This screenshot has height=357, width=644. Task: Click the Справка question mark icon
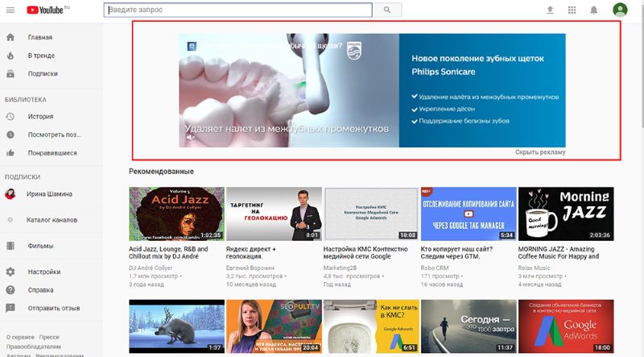pyautogui.click(x=10, y=290)
